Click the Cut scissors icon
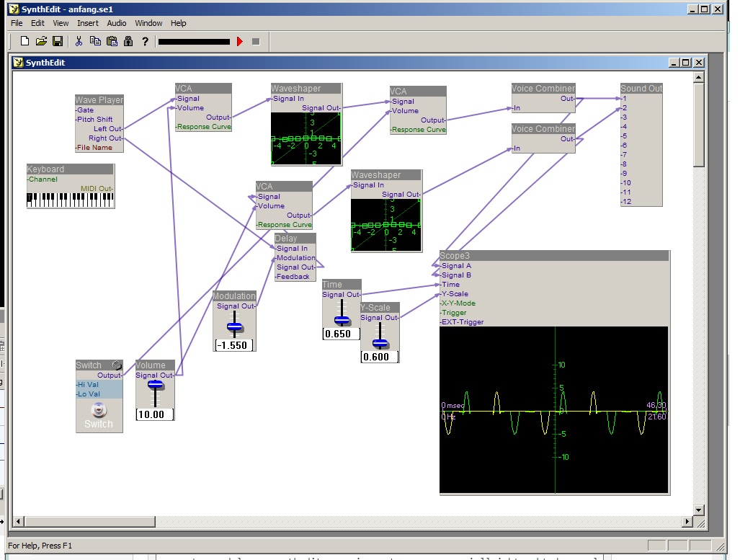This screenshot has height=560, width=740. tap(79, 41)
